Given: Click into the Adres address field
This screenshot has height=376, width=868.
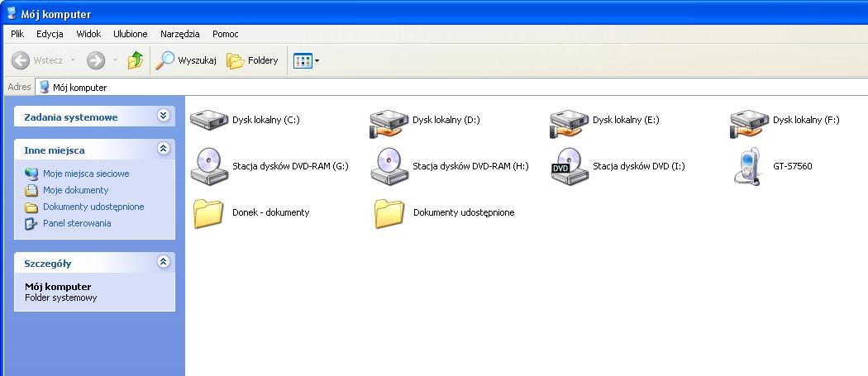Looking at the screenshot, I should (x=451, y=87).
